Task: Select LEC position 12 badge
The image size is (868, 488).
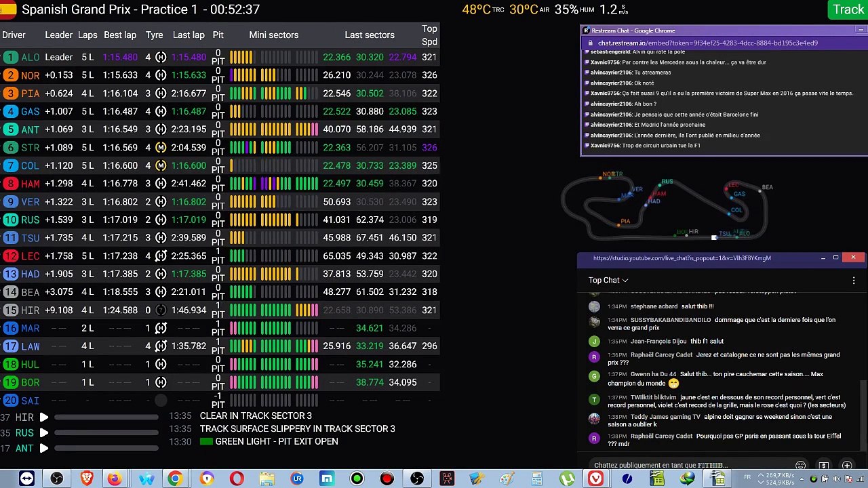Action: 10,256
